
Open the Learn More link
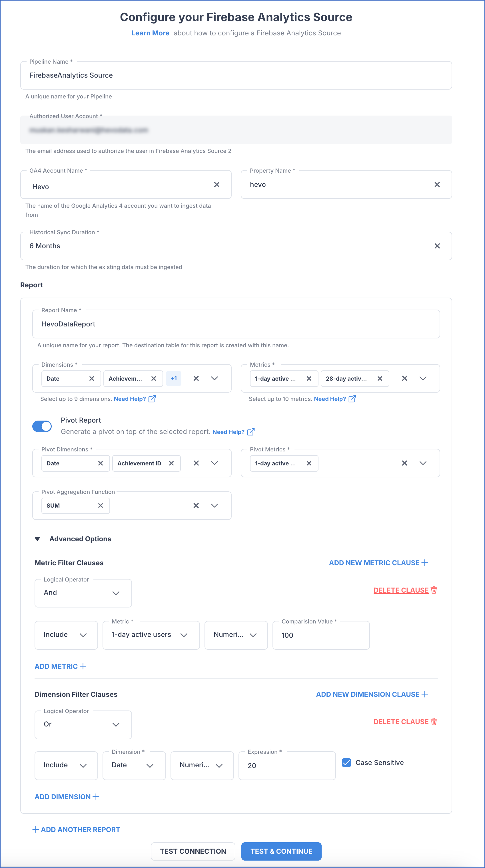151,33
